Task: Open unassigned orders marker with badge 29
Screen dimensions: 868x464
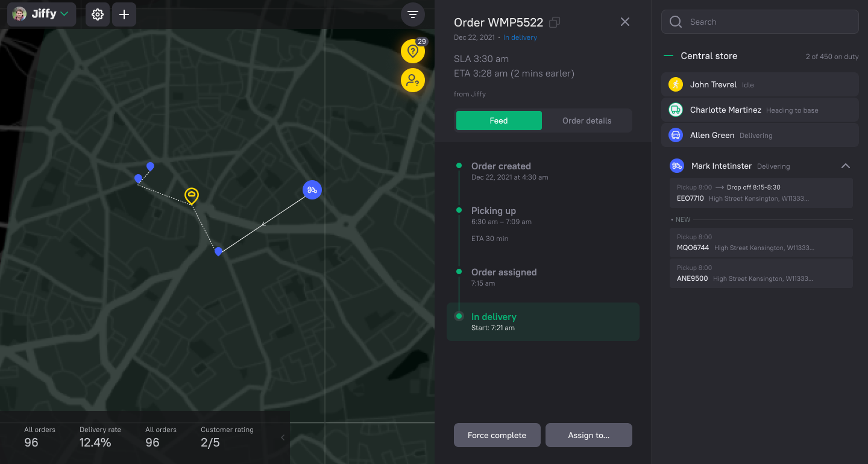Action: [413, 51]
